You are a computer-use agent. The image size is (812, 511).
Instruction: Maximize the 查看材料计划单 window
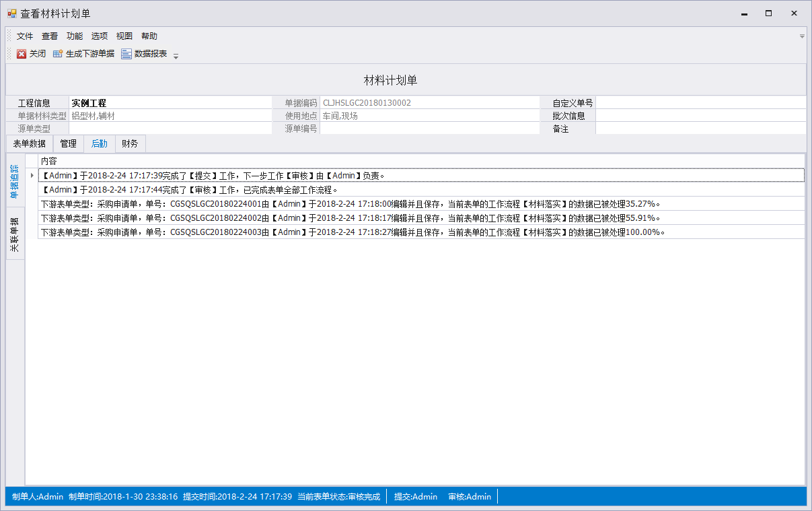click(768, 13)
